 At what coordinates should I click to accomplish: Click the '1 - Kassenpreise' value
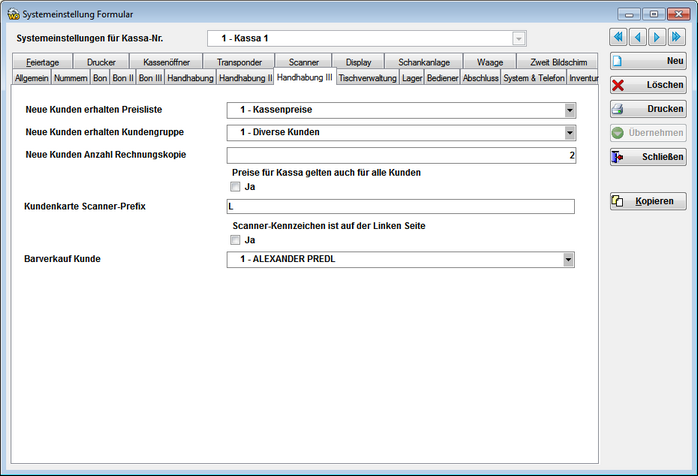[276, 110]
